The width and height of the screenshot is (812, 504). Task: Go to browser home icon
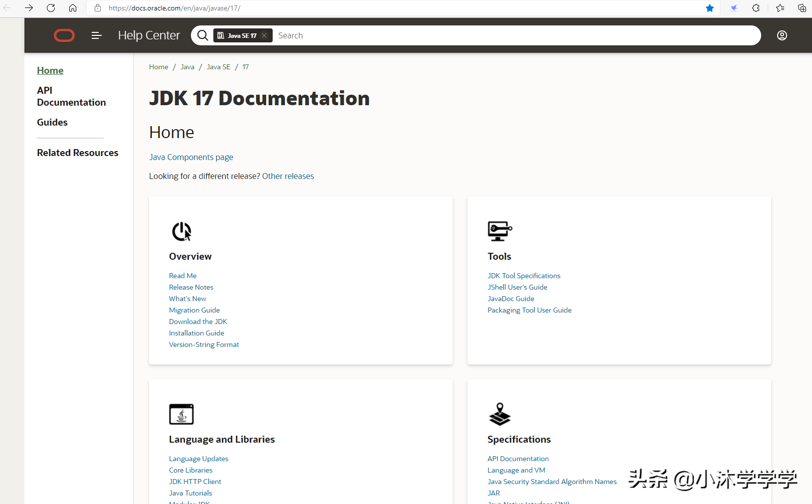click(73, 8)
